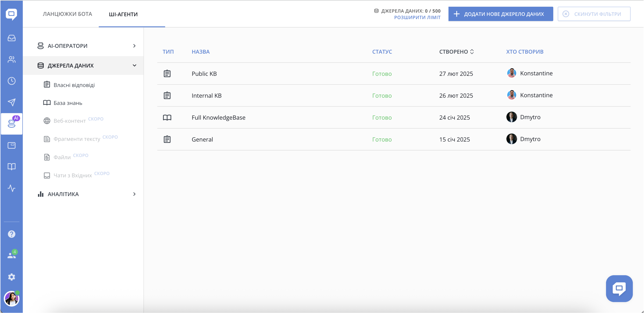Follow the Розширити ліміт link
Image resolution: width=644 pixels, height=313 pixels.
pos(417,18)
